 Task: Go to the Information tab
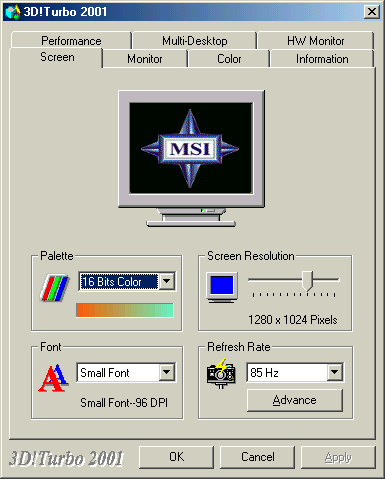click(322, 59)
